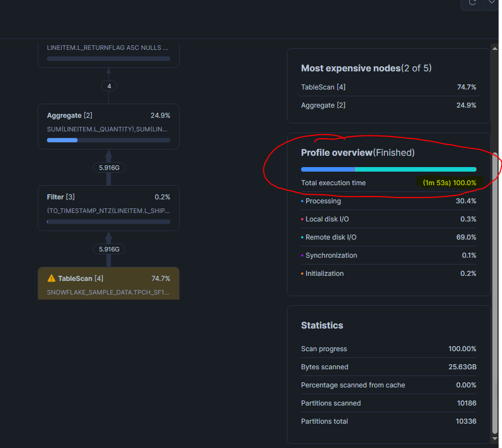Click the warning triangle on TableScan node

(x=52, y=278)
